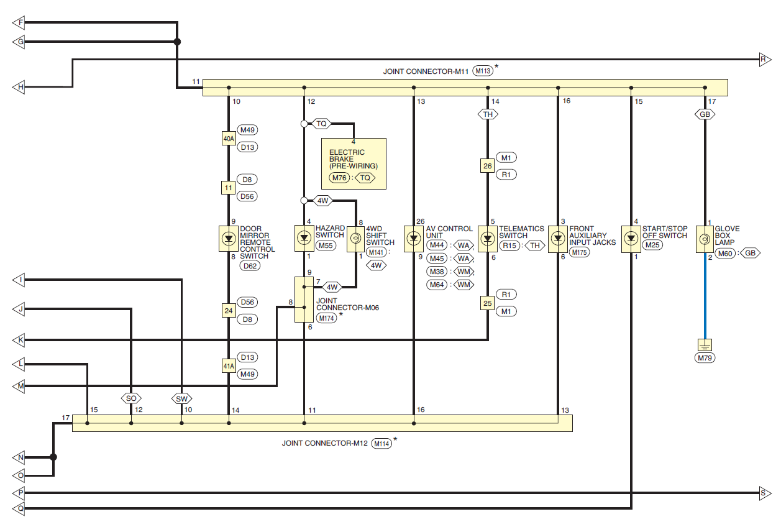Click the ground symbol above M79
781x532 pixels.
705,346
